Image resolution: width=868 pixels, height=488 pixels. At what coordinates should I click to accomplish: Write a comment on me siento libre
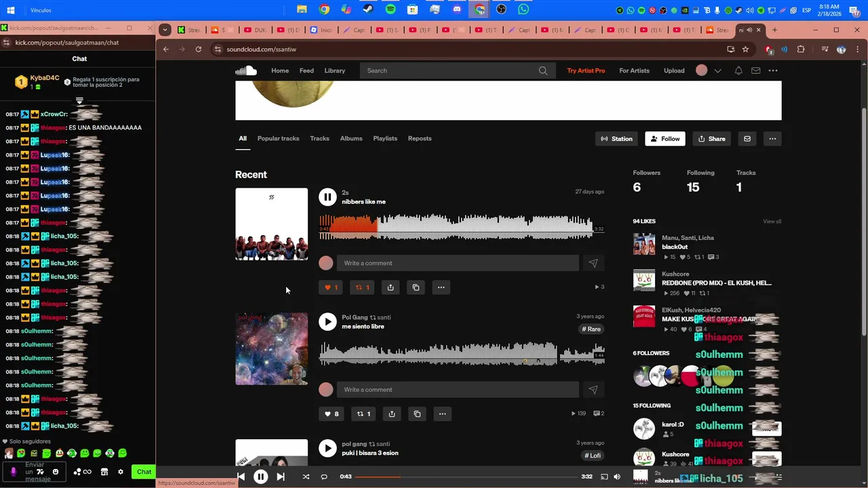click(458, 390)
